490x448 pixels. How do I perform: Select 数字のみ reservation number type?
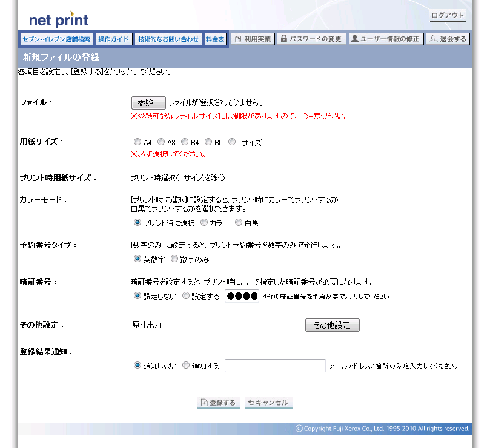click(x=174, y=259)
